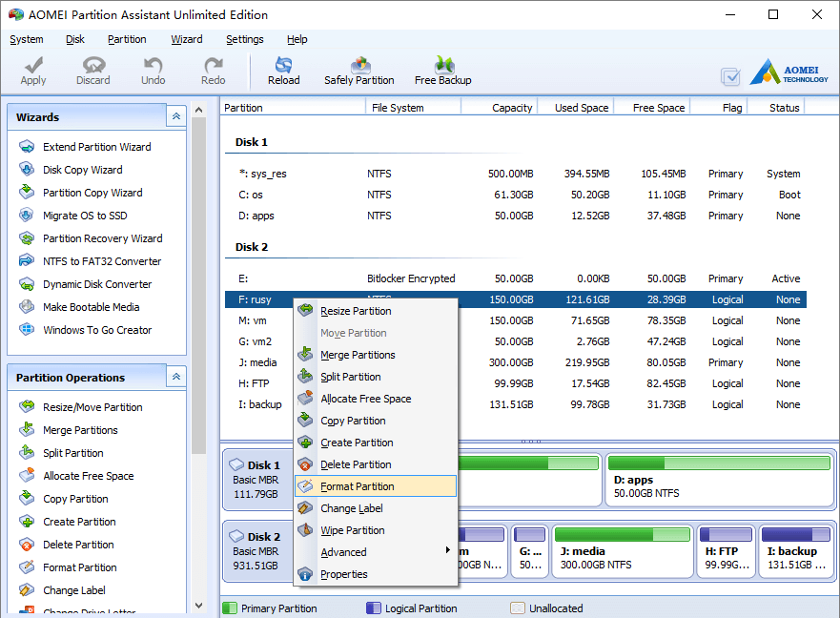
Task: Launch the Partition Copy Wizard
Action: [81, 193]
